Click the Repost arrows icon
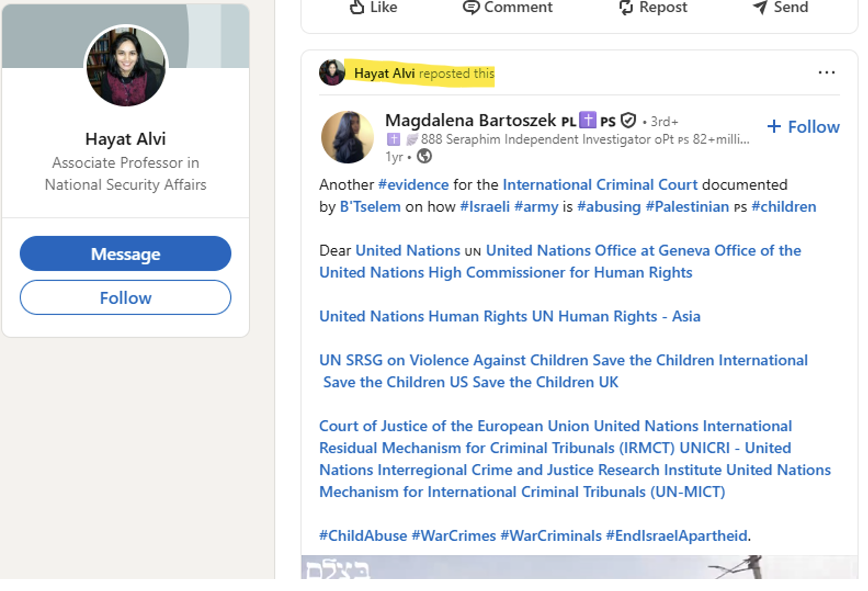Image resolution: width=868 pixels, height=591 pixels. 626,7
